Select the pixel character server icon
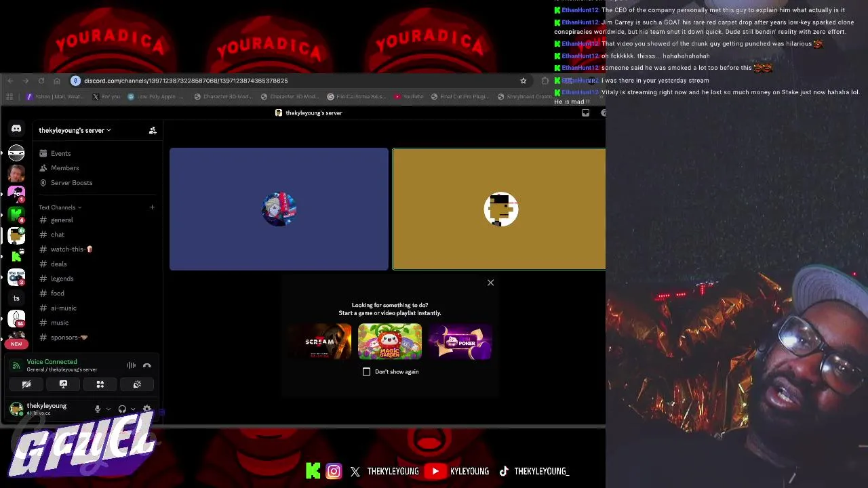The image size is (868, 488). pyautogui.click(x=16, y=236)
